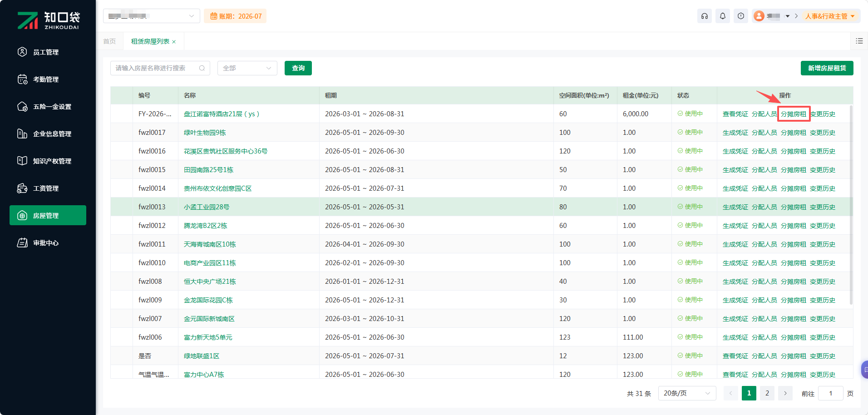Click 分摊房租 for fwzl0011
This screenshot has width=868, height=415.
pyautogui.click(x=794, y=244)
